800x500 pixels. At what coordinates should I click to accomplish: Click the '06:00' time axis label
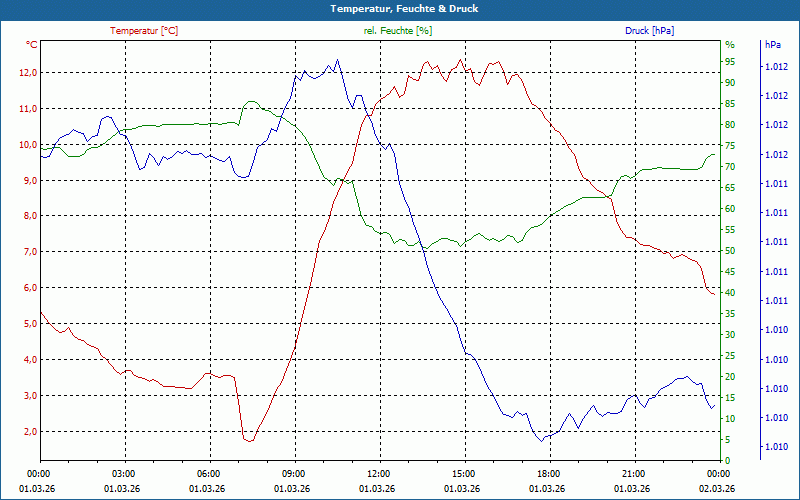click(x=210, y=474)
